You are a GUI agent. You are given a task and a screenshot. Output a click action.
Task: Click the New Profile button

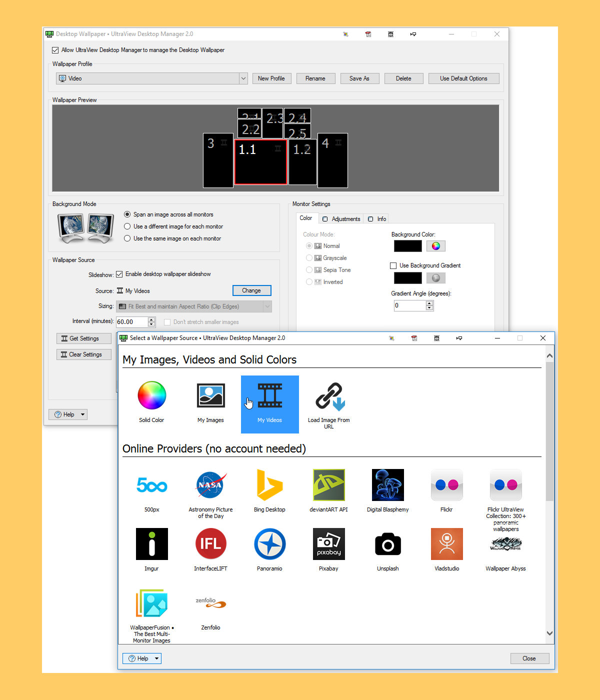pyautogui.click(x=271, y=78)
